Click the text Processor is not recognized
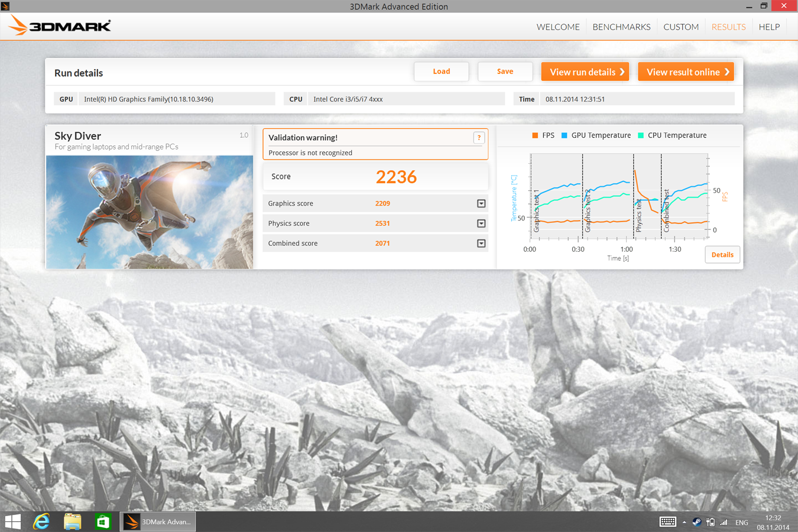798x532 pixels. pyautogui.click(x=310, y=153)
